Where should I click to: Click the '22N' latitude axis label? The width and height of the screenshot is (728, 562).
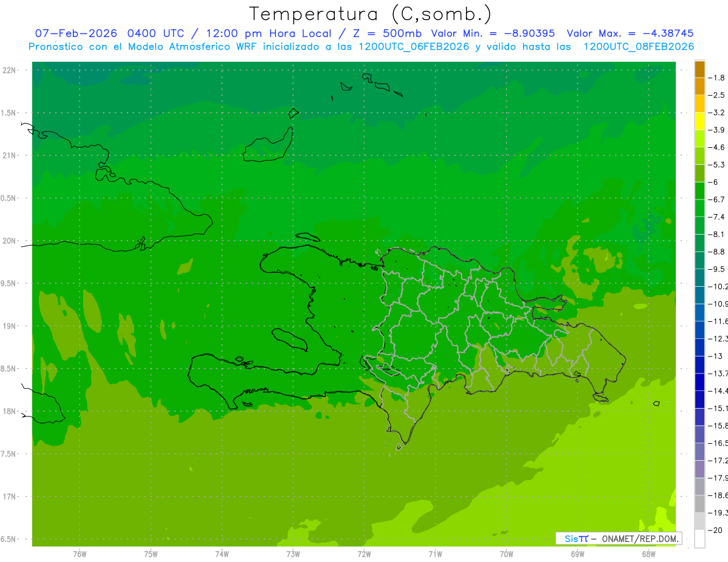(x=10, y=70)
